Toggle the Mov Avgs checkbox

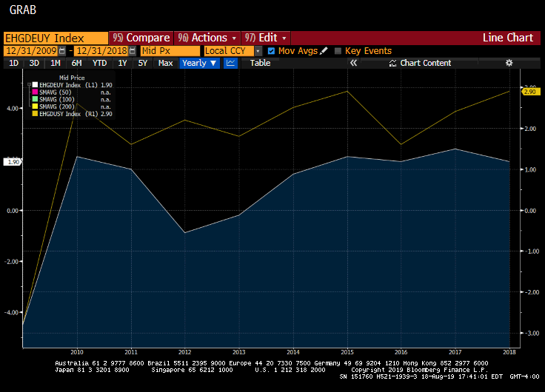271,51
